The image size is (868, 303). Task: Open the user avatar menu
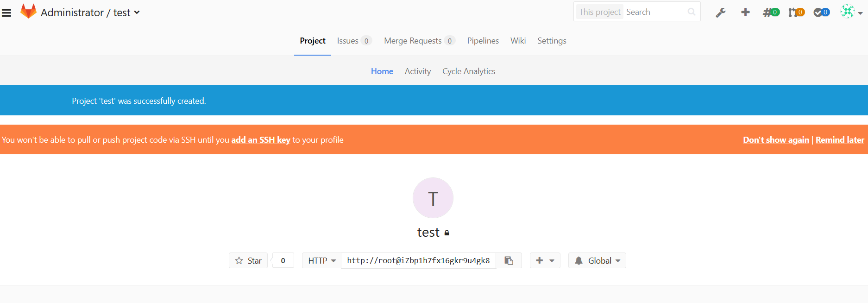pyautogui.click(x=851, y=13)
